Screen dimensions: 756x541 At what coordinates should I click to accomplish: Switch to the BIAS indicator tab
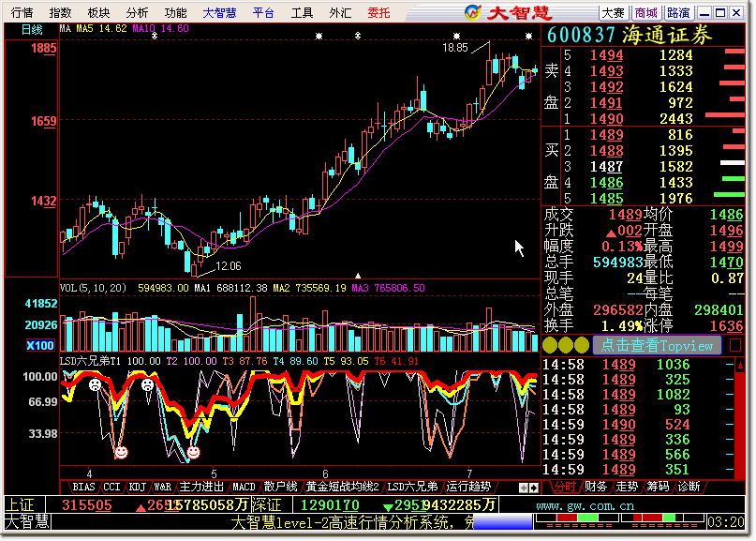click(83, 487)
